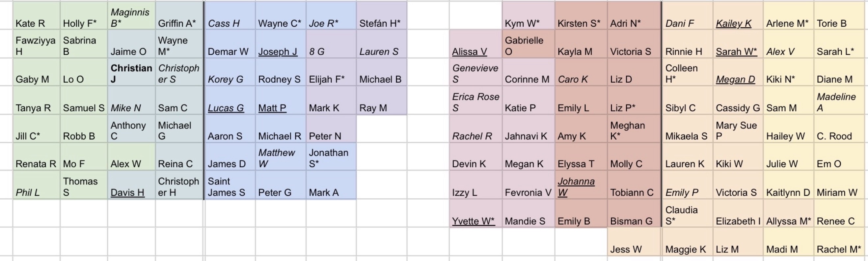Select the Stefán H* cell
The height and width of the screenshot is (261, 868).
[380, 23]
